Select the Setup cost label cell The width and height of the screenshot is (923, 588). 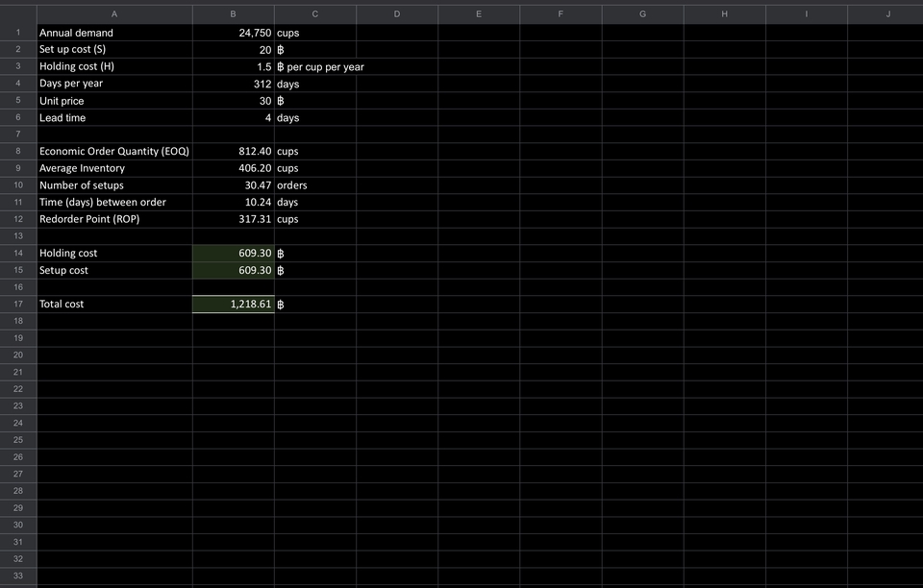[x=114, y=271]
